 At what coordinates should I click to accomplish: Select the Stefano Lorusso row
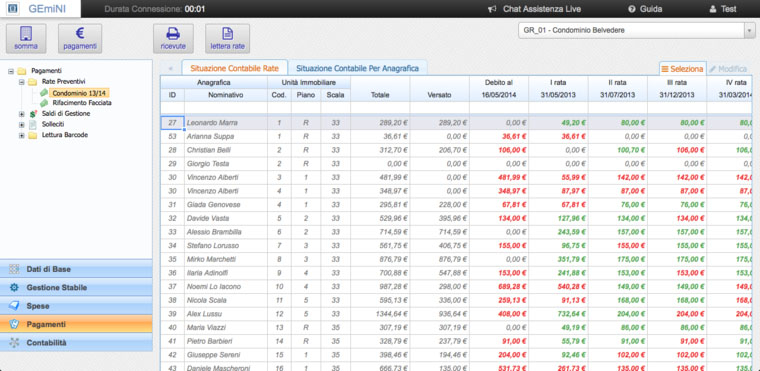[x=456, y=245]
